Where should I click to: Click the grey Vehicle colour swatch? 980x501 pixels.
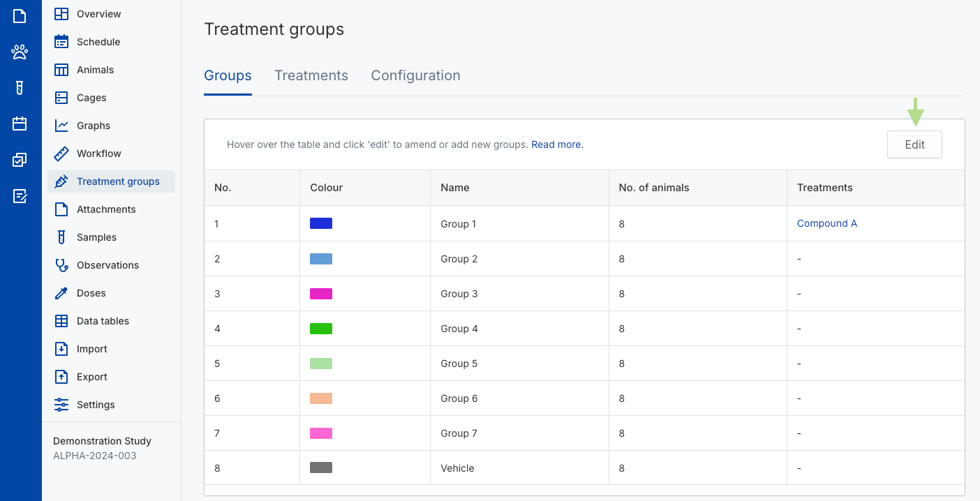coord(321,468)
